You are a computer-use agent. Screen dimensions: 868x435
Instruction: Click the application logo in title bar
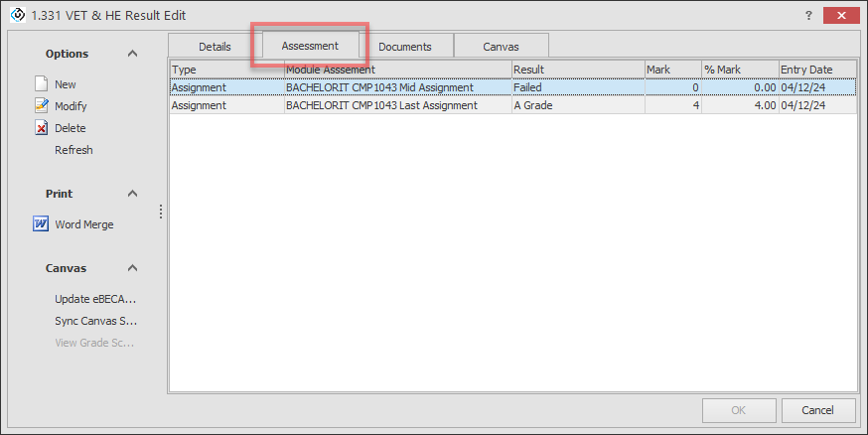tap(17, 16)
